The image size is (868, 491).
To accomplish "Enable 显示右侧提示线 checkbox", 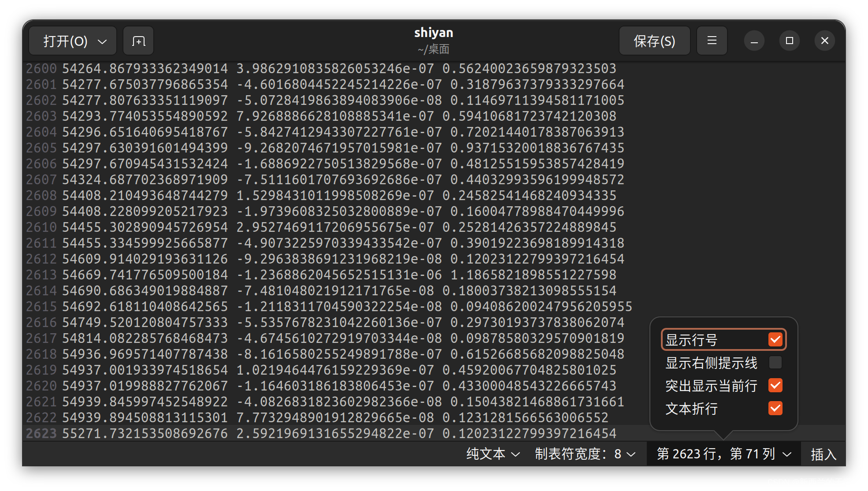I will [775, 363].
